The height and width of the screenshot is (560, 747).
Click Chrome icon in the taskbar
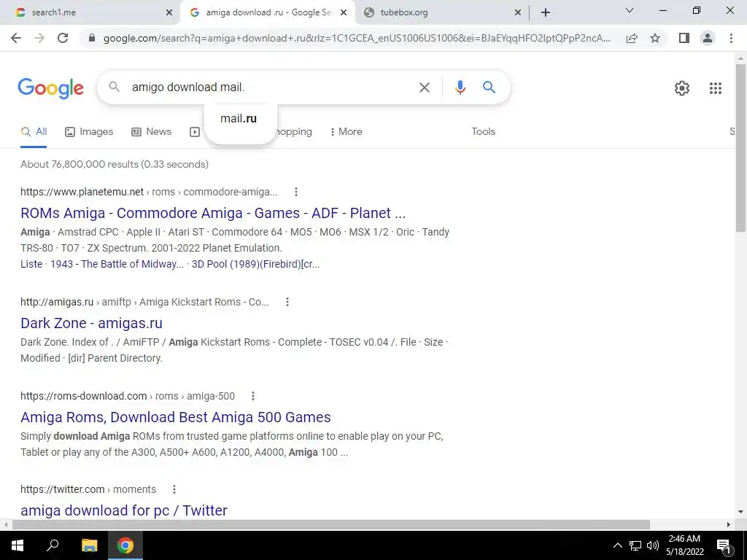[x=125, y=545]
